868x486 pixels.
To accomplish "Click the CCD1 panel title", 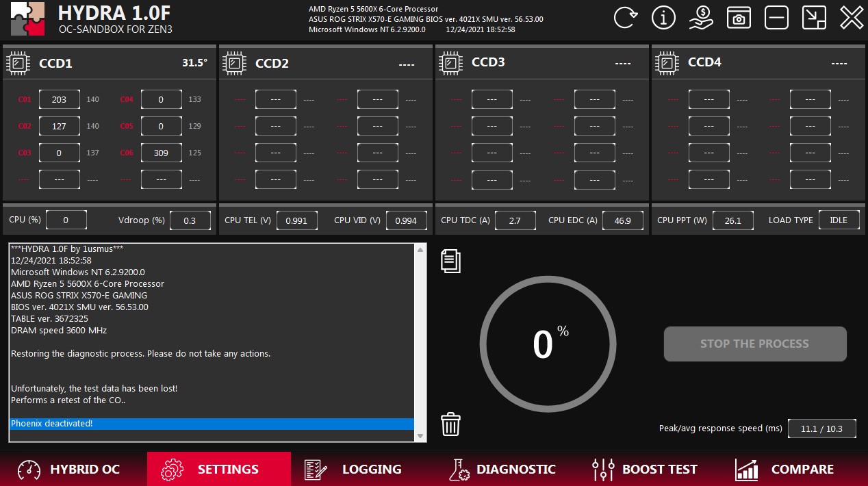I will tap(55, 64).
